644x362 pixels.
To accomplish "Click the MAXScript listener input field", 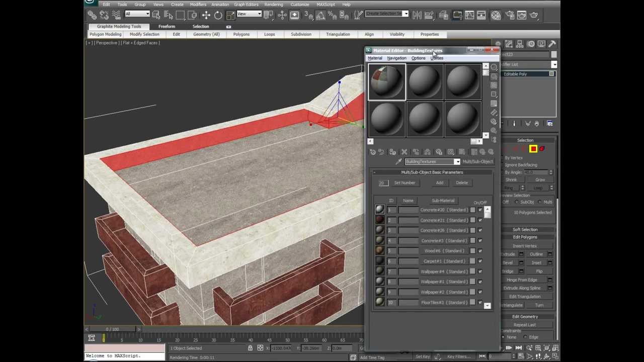I will [124, 356].
